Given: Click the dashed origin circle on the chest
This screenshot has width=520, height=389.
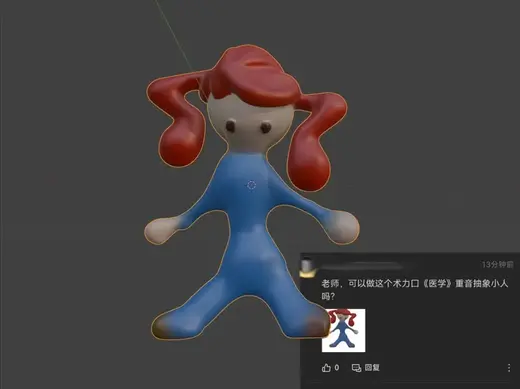Looking at the screenshot, I should point(251,185).
